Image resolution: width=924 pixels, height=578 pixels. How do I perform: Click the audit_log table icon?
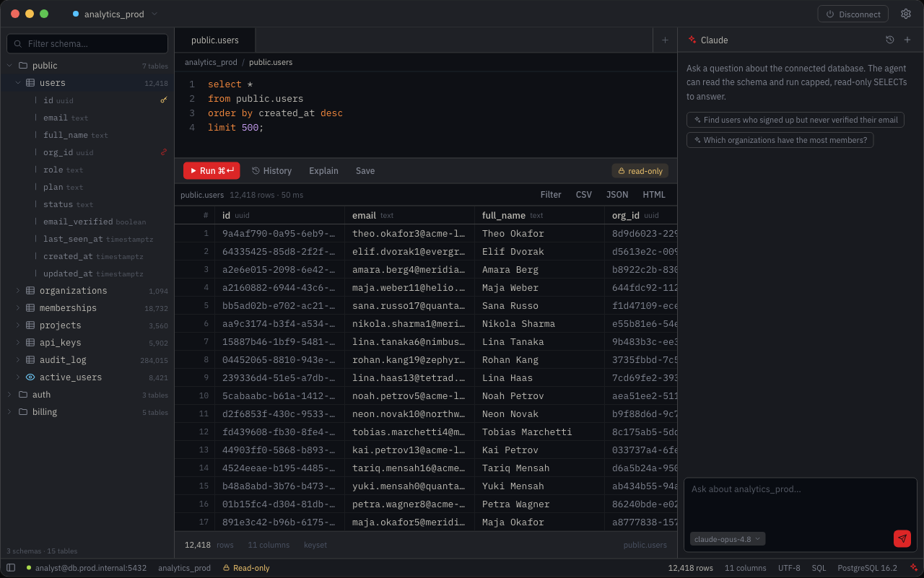click(x=30, y=360)
